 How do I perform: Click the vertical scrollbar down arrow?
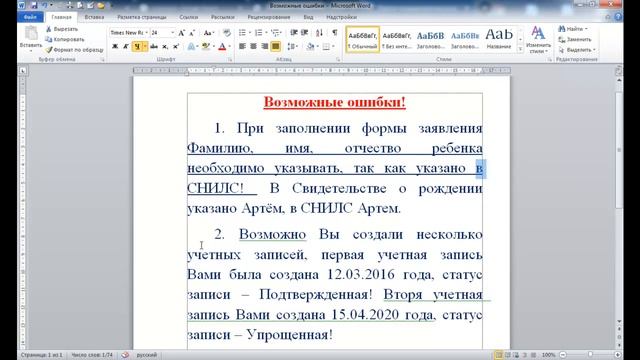point(619,321)
